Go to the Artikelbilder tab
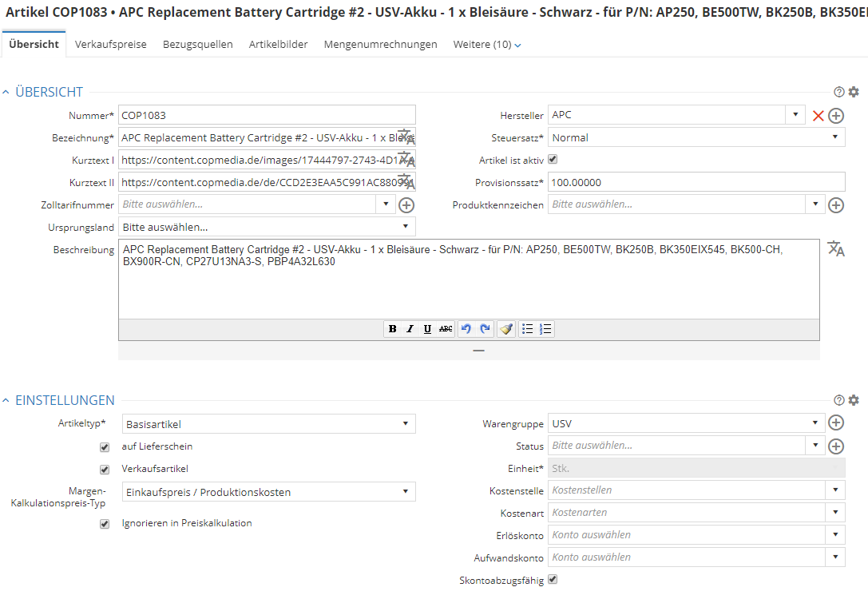 pos(279,44)
